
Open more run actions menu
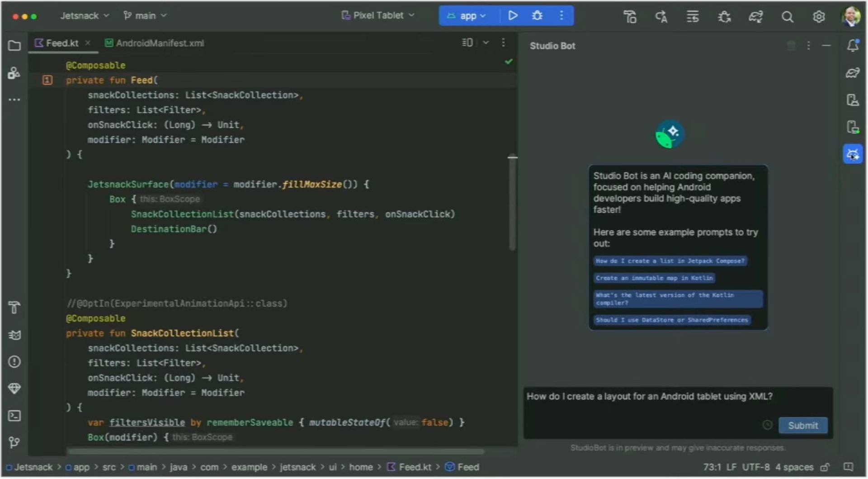561,16
